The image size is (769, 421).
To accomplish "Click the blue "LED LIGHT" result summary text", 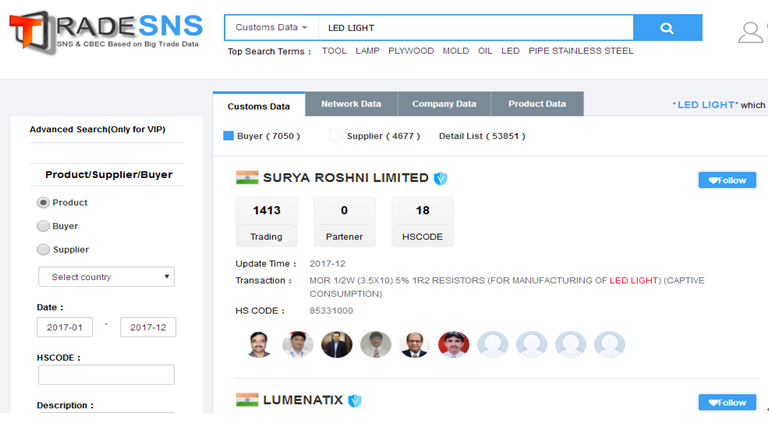I will 706,105.
